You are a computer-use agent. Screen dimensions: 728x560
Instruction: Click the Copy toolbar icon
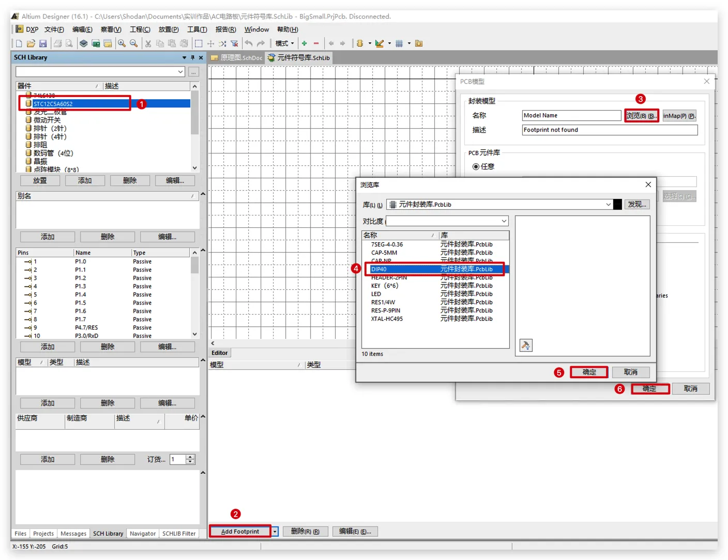[160, 43]
